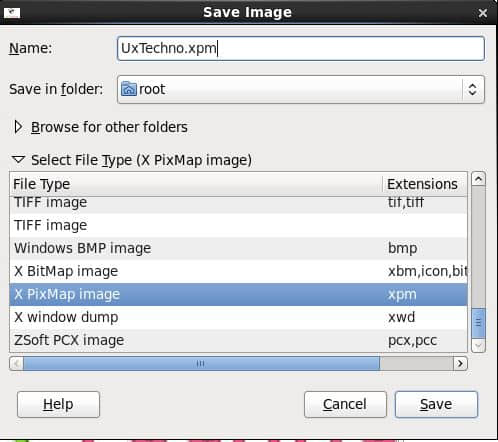Select the TIFF image row without extension
This screenshot has width=498, height=442.
click(238, 225)
